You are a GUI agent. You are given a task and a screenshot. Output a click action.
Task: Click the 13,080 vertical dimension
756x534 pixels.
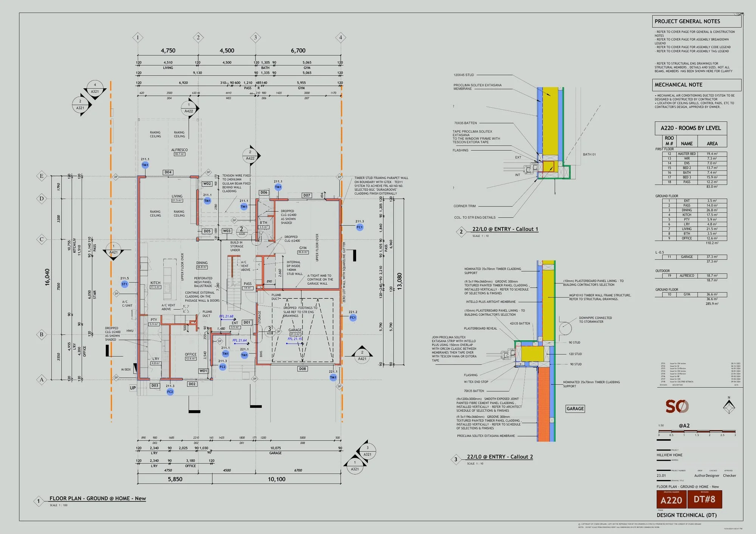[399, 281]
